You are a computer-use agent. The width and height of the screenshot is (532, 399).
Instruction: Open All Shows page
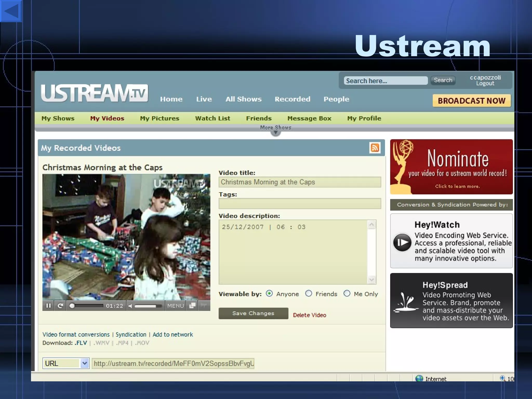tap(243, 99)
